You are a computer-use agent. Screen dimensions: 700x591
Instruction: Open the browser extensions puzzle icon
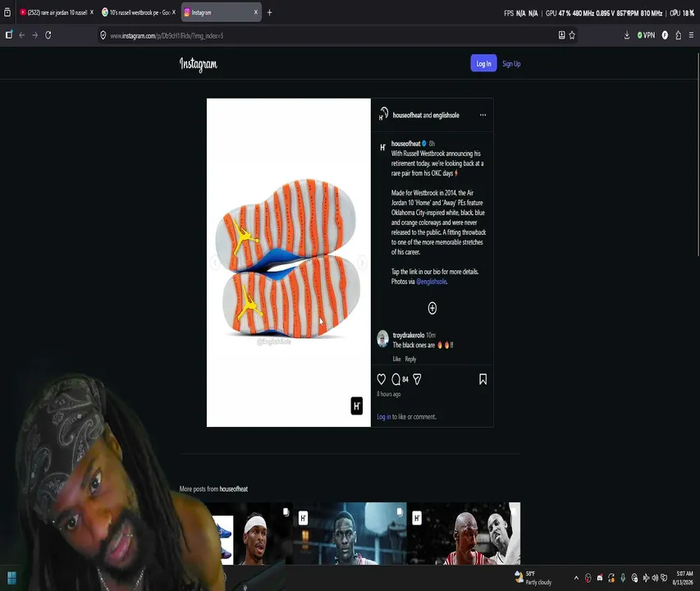click(678, 35)
